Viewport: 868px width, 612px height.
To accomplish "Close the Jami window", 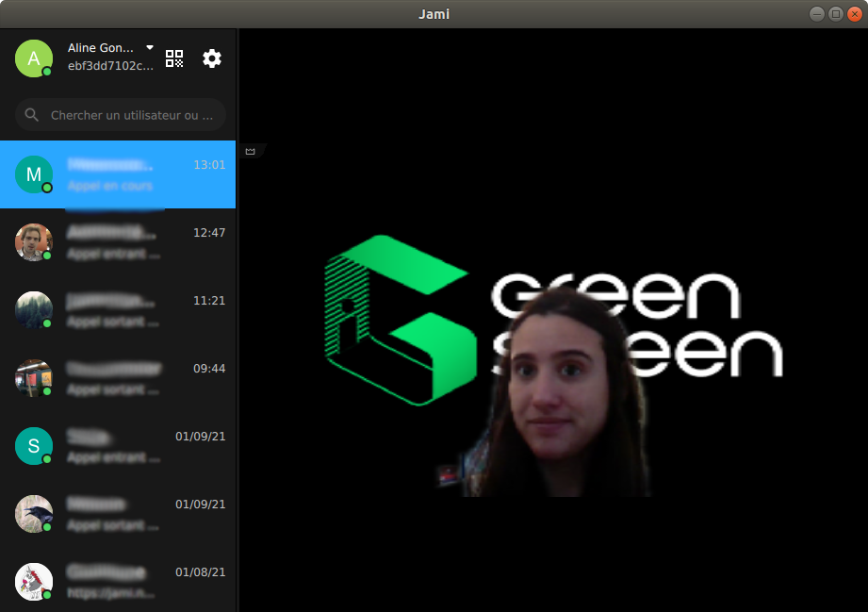I will [855, 14].
